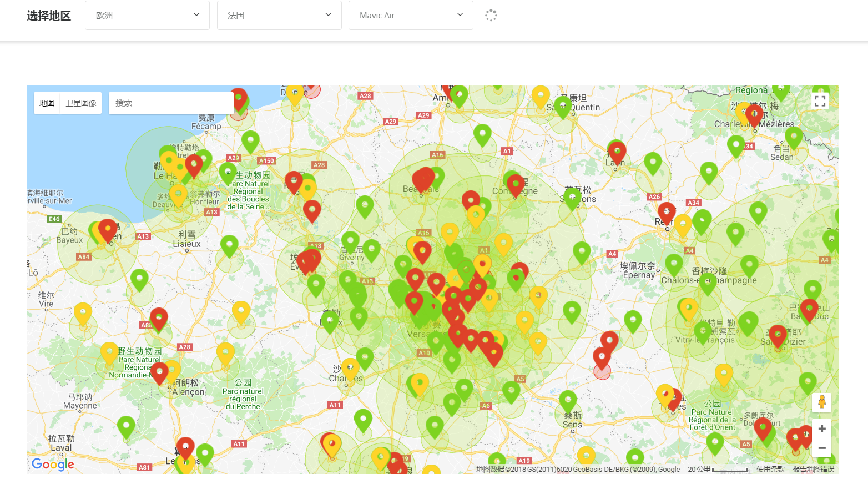
Task: Select the green marker at Soissons
Action: coord(572,199)
